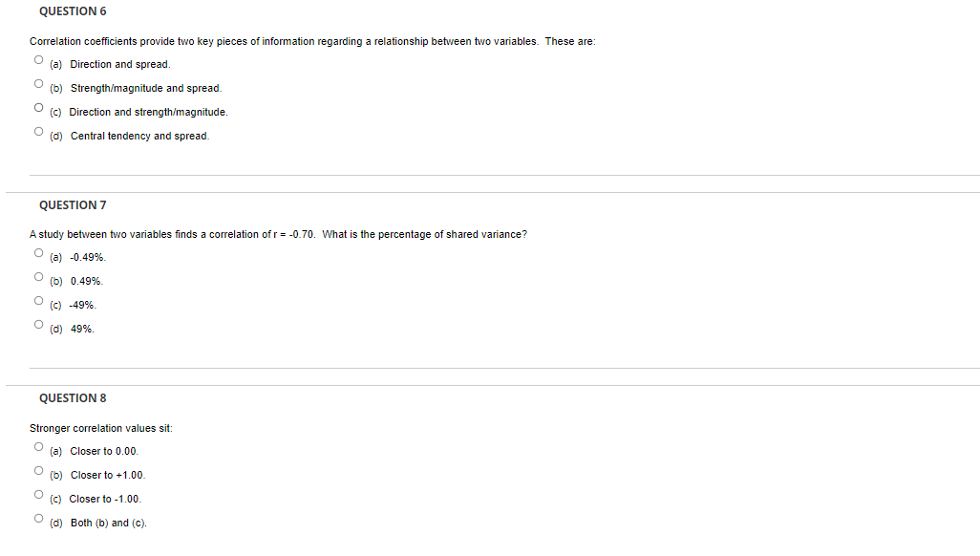Click the Question 6 correlation coefficients prompt text

[312, 41]
